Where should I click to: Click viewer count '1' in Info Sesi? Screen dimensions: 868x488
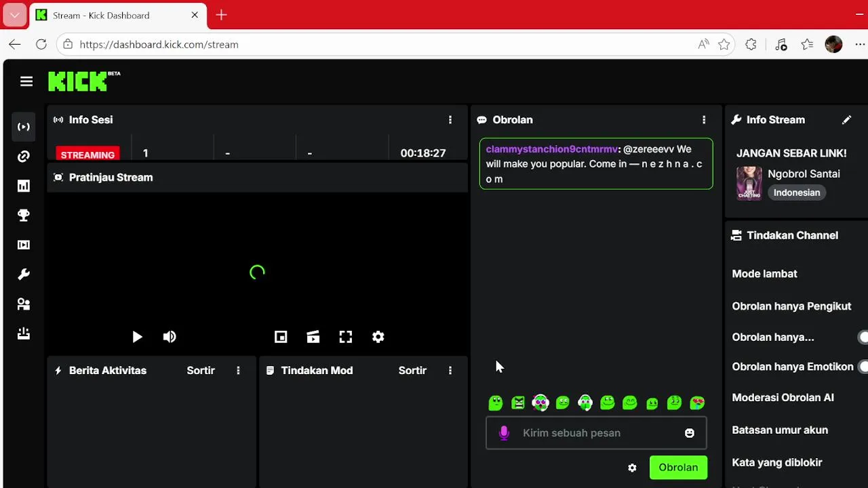[145, 153]
